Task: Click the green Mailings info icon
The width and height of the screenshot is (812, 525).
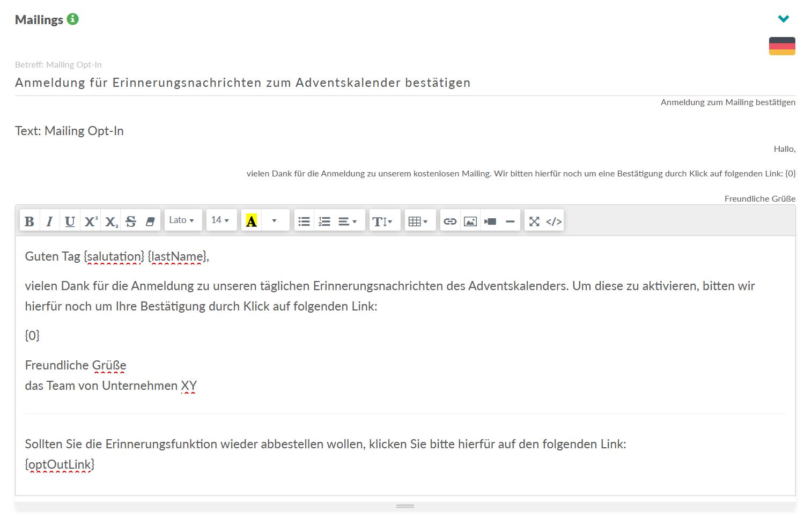Action: point(73,19)
